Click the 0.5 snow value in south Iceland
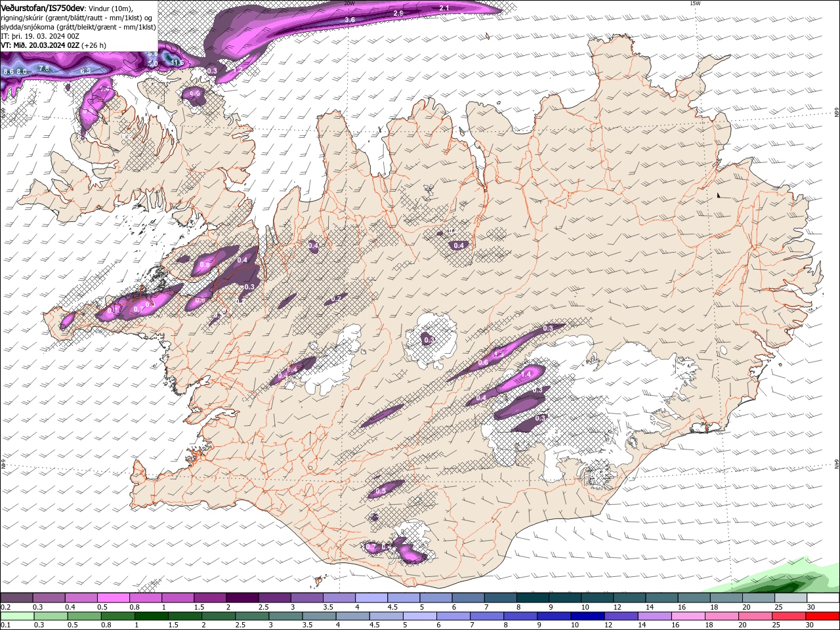The width and height of the screenshot is (840, 630). coord(381,491)
